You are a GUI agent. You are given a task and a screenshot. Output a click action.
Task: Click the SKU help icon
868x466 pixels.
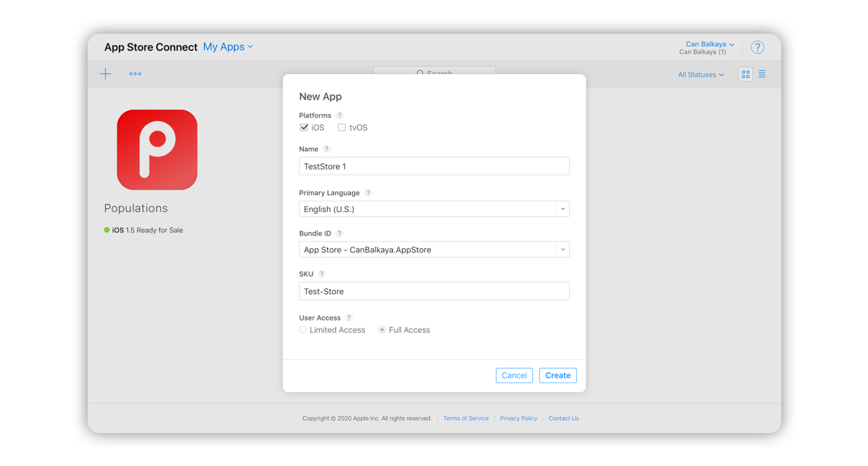coord(321,274)
